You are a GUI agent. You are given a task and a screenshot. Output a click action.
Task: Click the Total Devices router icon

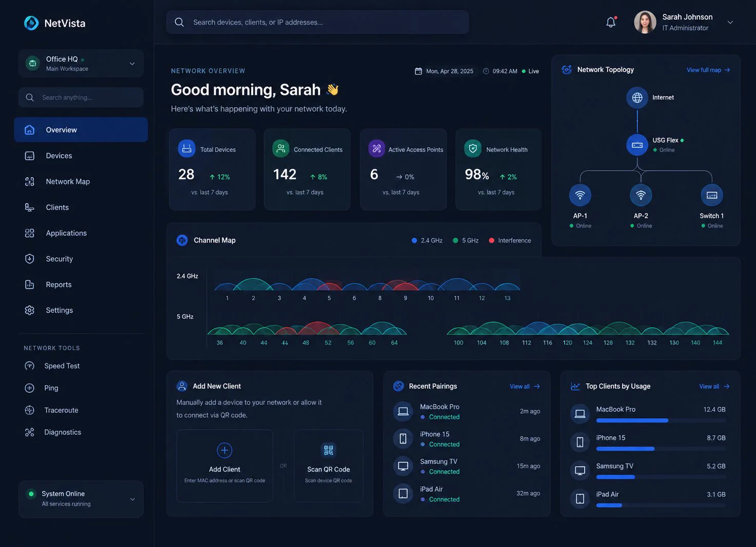[x=187, y=149]
